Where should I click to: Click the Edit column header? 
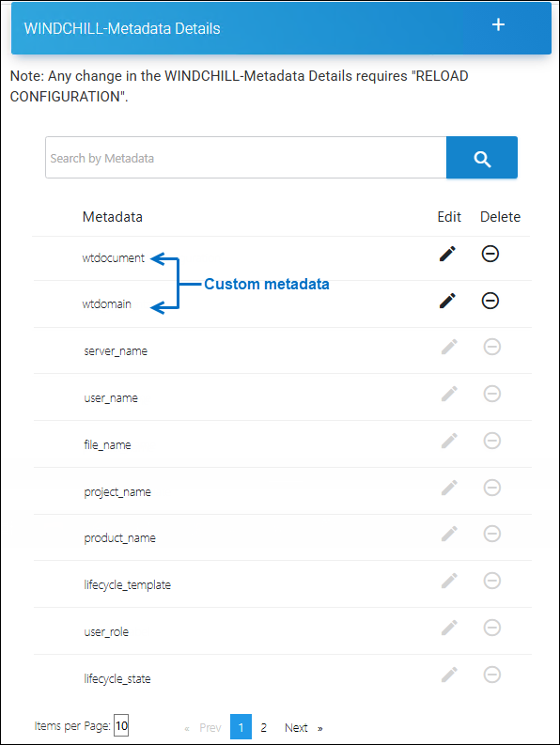coord(449,217)
